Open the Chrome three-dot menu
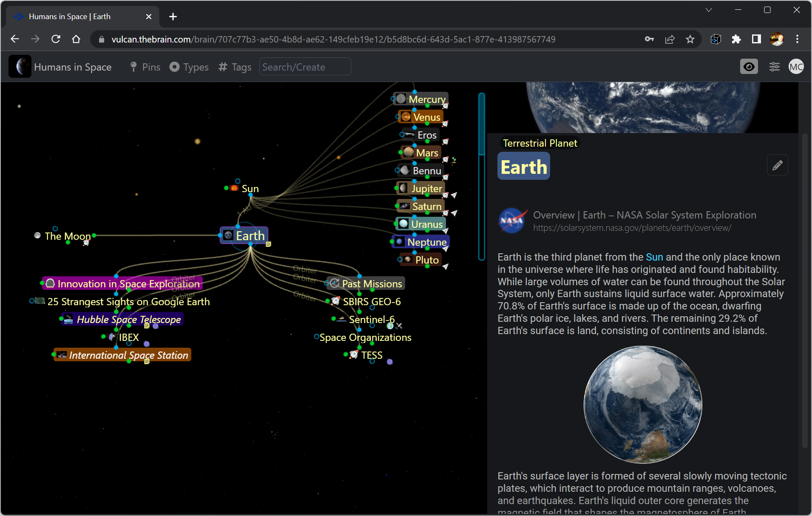 tap(798, 39)
